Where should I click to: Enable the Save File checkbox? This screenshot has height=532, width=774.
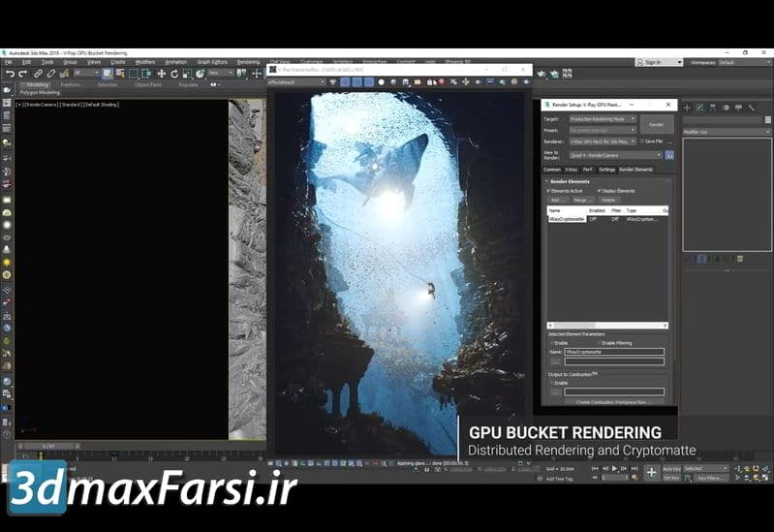(641, 141)
